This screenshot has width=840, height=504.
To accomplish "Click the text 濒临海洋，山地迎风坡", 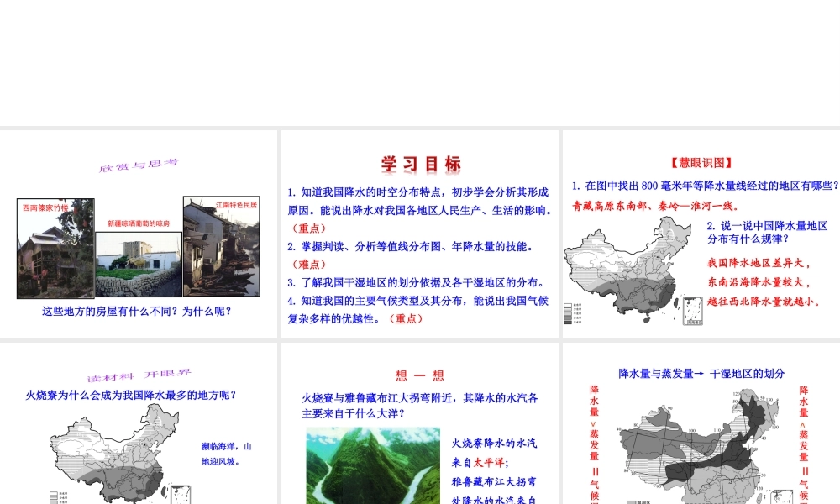I will click(x=226, y=454).
